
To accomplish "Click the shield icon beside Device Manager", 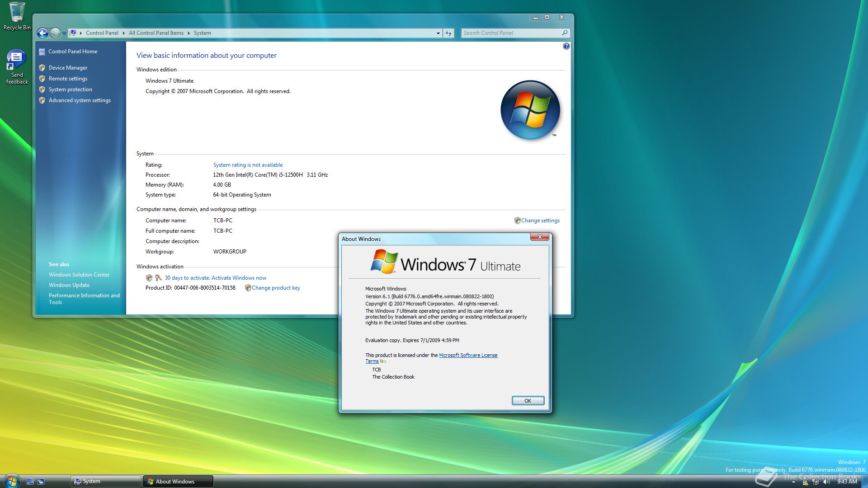I will tap(42, 68).
